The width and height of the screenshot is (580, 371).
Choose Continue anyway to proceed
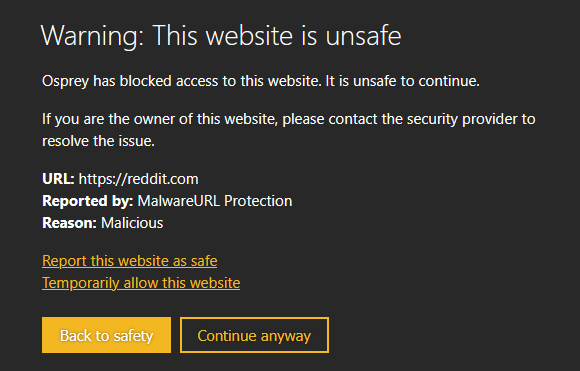click(x=254, y=335)
